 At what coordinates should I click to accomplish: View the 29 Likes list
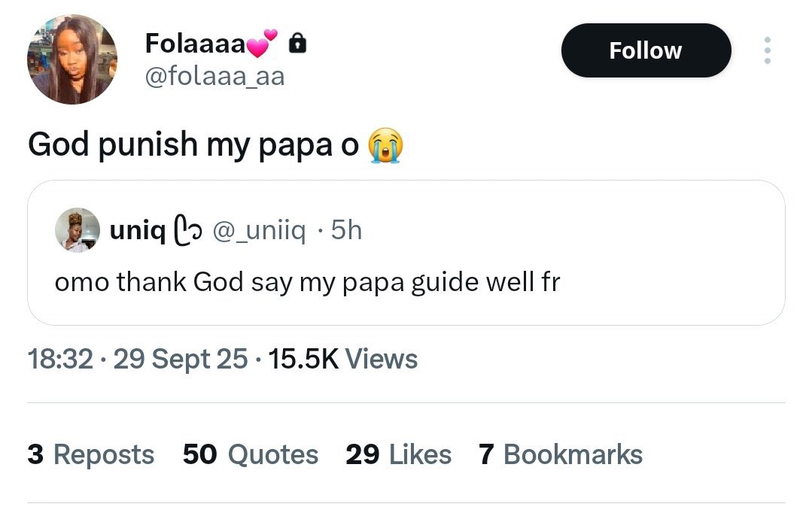click(399, 454)
